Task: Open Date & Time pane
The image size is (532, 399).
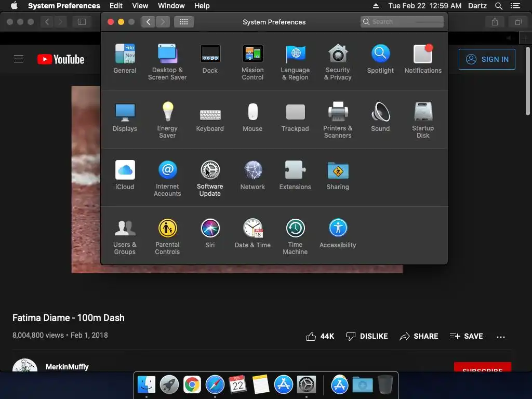Action: (x=252, y=233)
